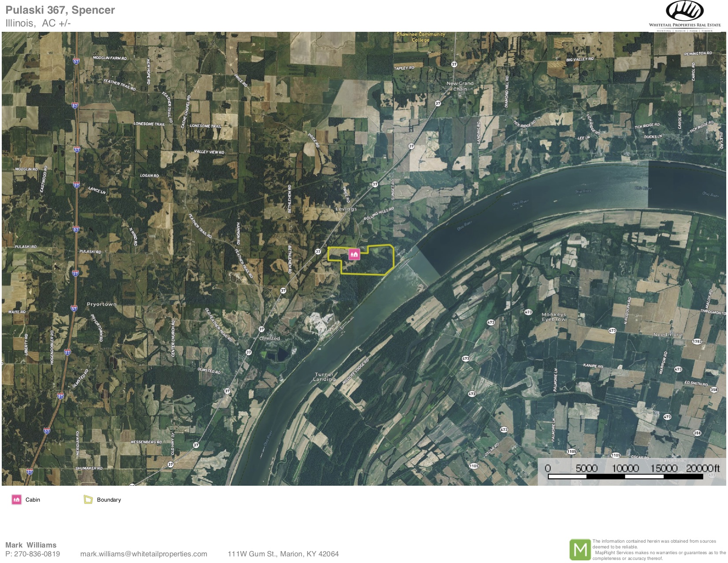Click the pink cabin marker on the map
The width and height of the screenshot is (728, 563).
pyautogui.click(x=354, y=254)
